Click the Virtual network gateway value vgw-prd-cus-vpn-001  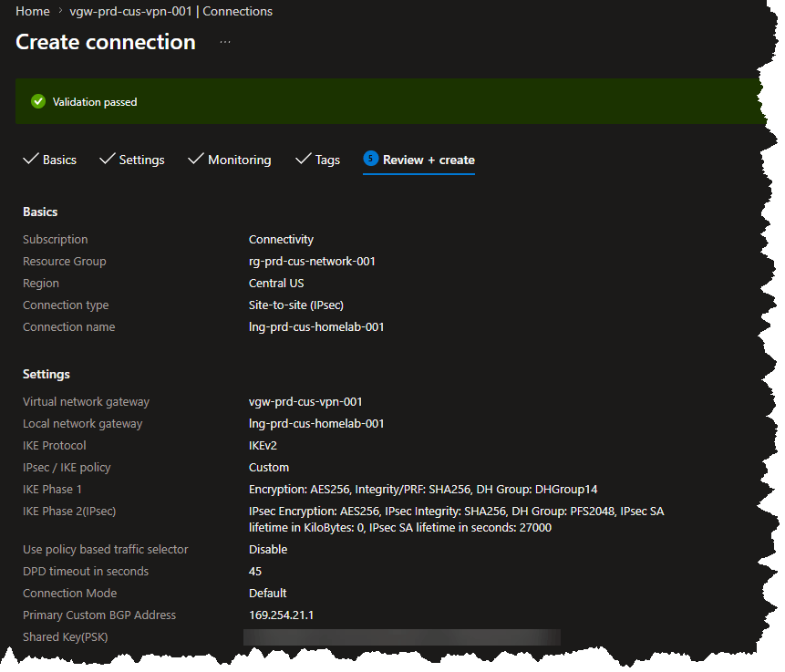(x=305, y=401)
